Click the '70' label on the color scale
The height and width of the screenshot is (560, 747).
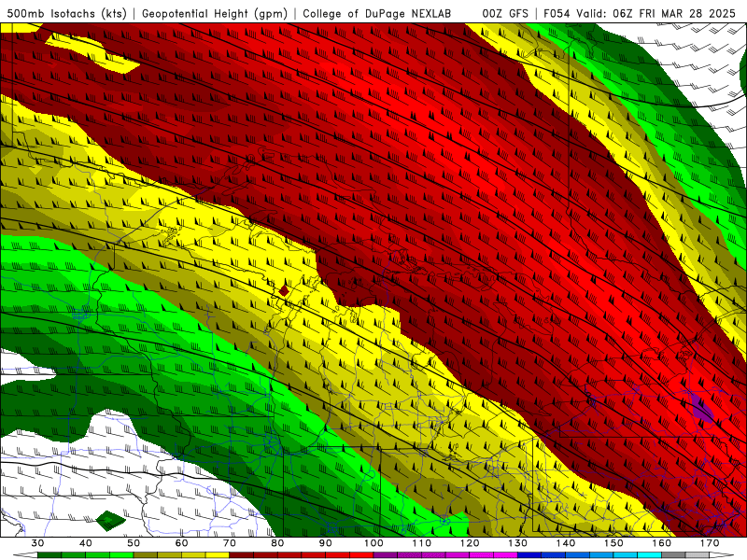230,543
